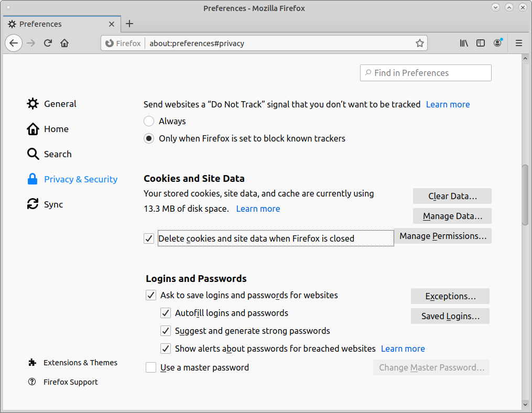Open the Firefox home page icon
This screenshot has width=532, height=413.
(x=64, y=43)
